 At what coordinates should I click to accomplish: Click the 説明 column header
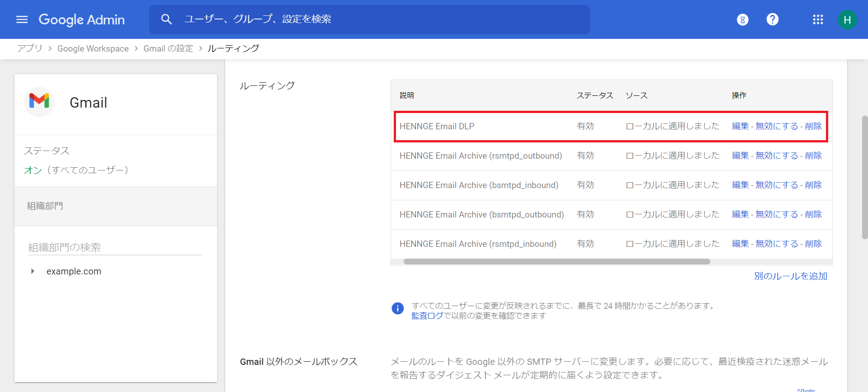pos(407,95)
